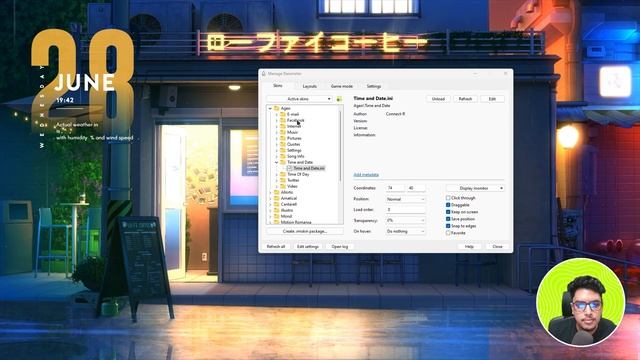Click the Edit settings button
The width and height of the screenshot is (640, 360).
click(x=308, y=247)
